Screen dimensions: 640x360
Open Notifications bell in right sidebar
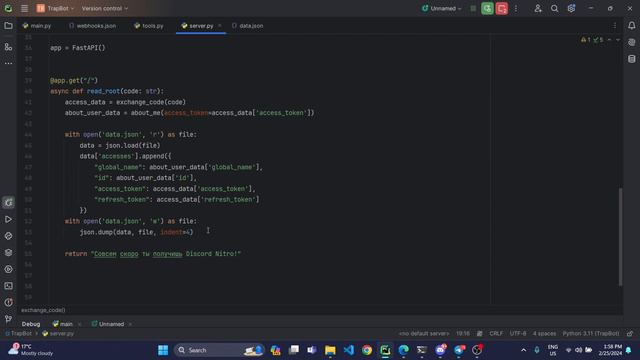[631, 26]
